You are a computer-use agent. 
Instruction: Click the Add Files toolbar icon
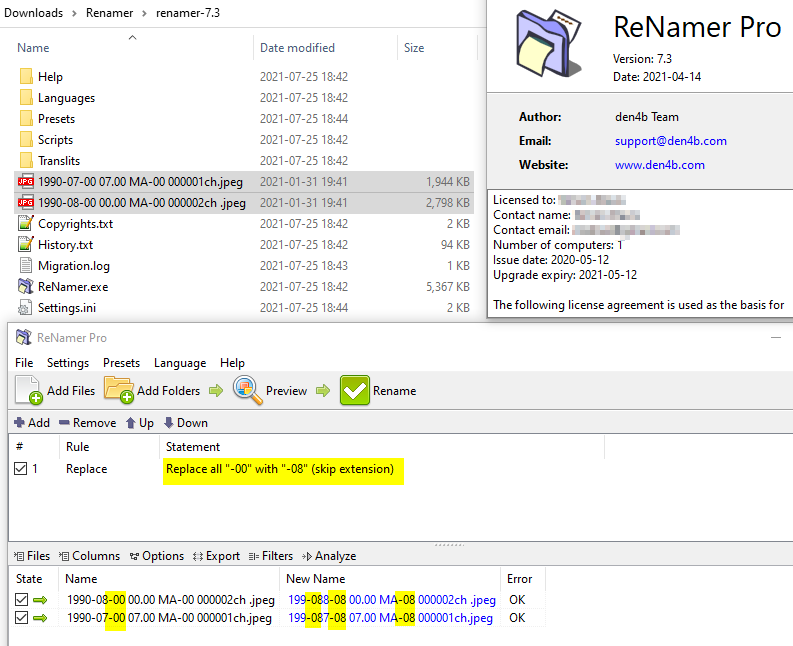pos(28,390)
